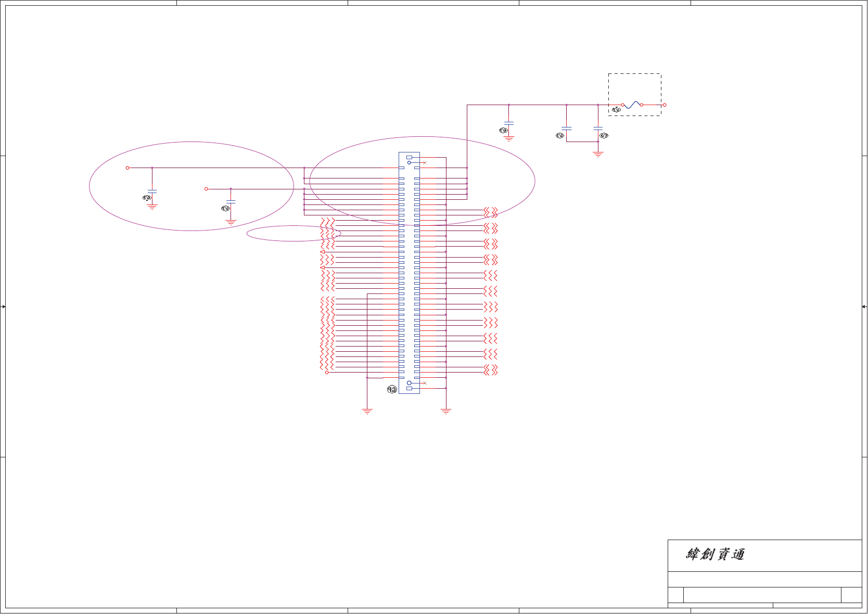
Task: Select the ground symbol below the connector's right vertical wire
Action: coord(446,411)
